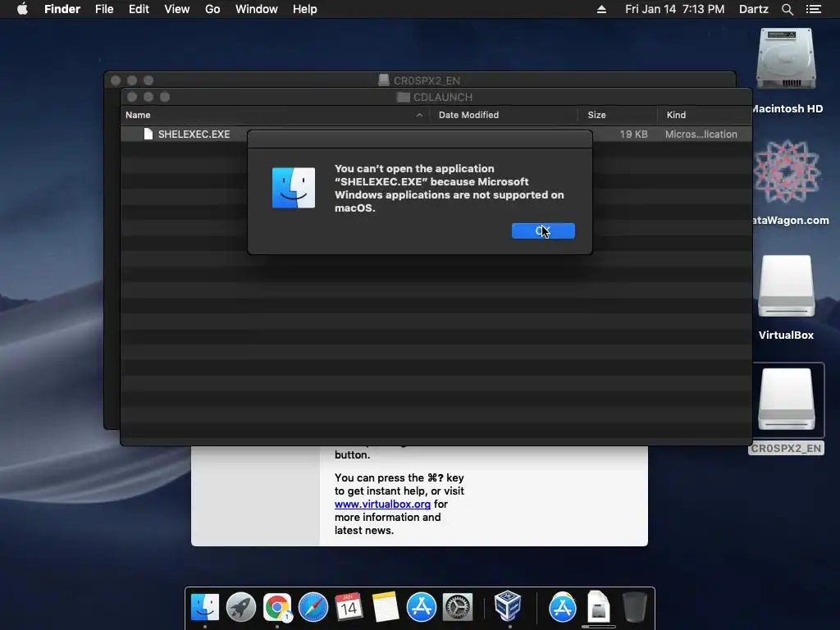Open the Help menu
Screen dimensions: 840x630
click(305, 9)
